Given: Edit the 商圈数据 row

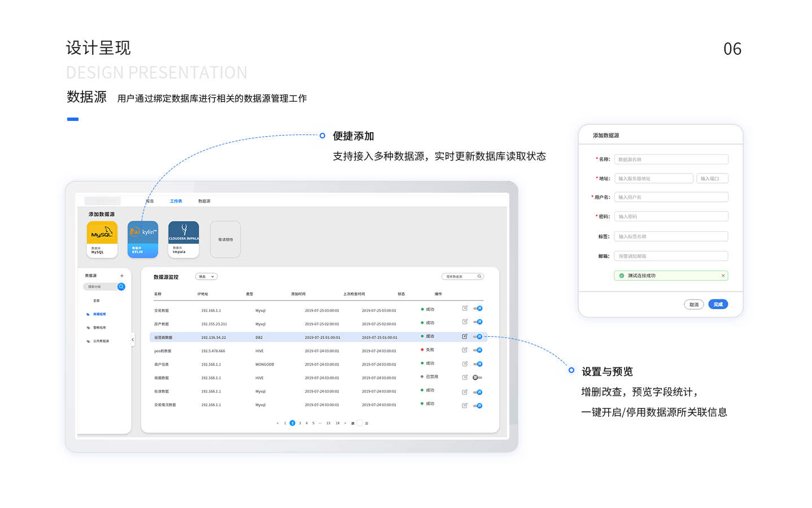Looking at the screenshot, I should click(465, 377).
